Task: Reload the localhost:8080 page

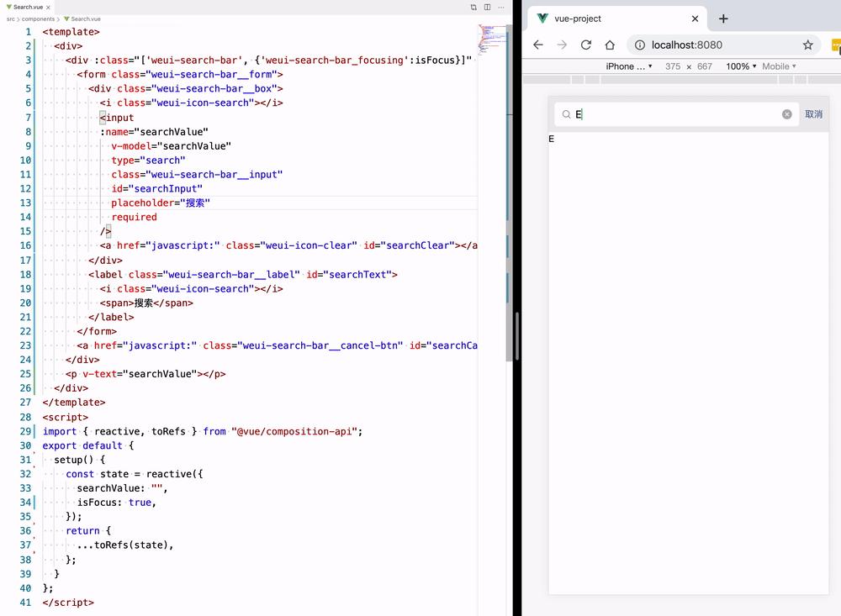Action: pos(587,45)
